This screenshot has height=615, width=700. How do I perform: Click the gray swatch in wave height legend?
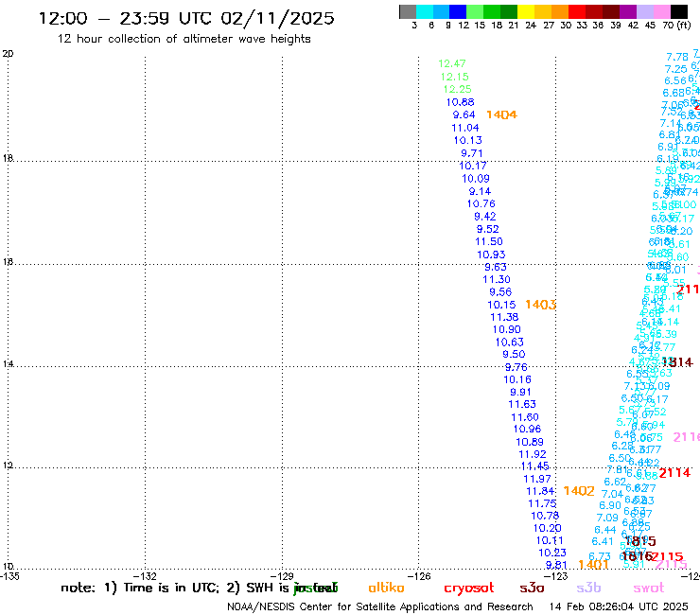[x=408, y=11]
